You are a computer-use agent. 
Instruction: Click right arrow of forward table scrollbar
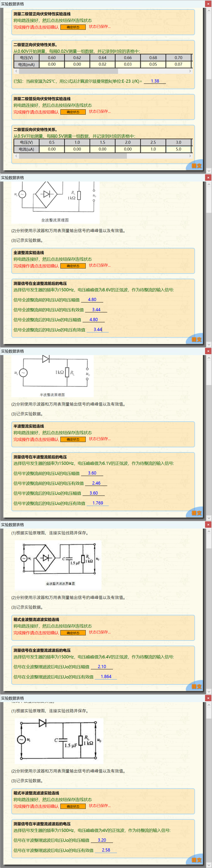tap(190, 71)
